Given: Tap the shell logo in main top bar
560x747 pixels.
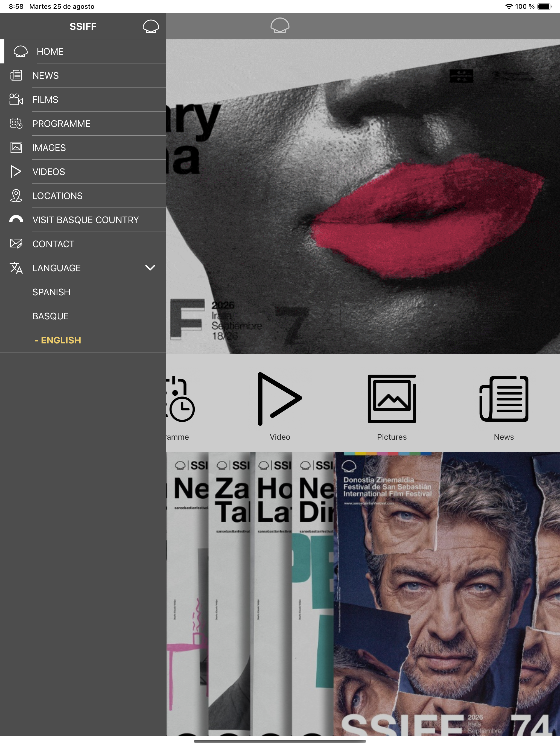Looking at the screenshot, I should pyautogui.click(x=280, y=26).
